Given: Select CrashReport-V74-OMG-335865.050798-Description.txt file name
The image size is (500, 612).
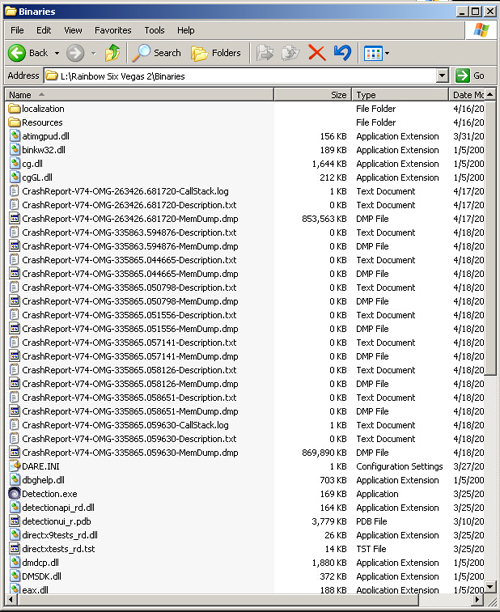Looking at the screenshot, I should pyautogui.click(x=129, y=288).
